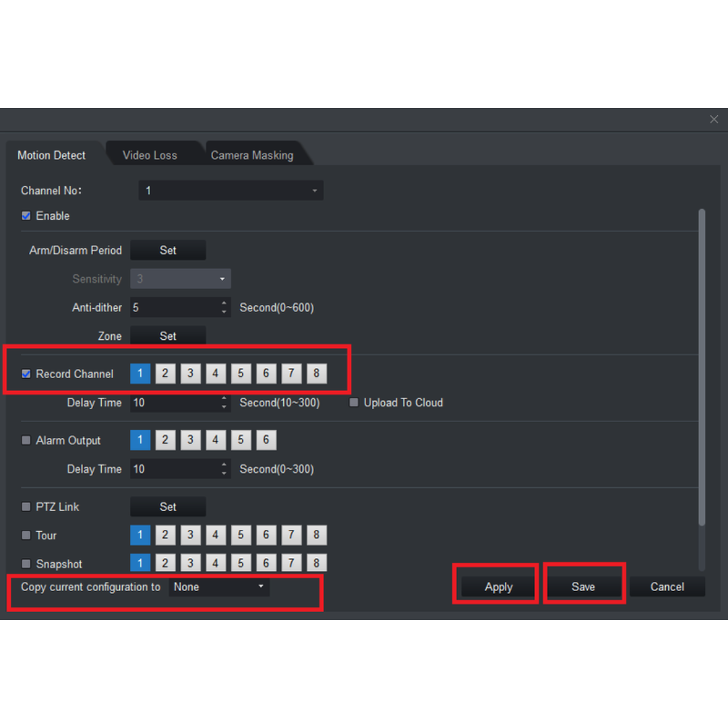
Task: Select Snapshot channel 3
Action: (190, 563)
